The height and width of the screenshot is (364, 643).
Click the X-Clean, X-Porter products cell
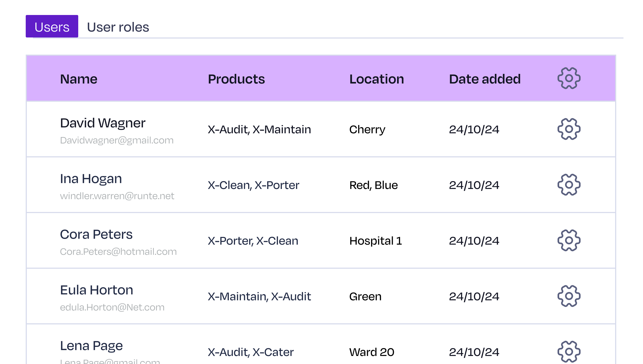pyautogui.click(x=253, y=185)
